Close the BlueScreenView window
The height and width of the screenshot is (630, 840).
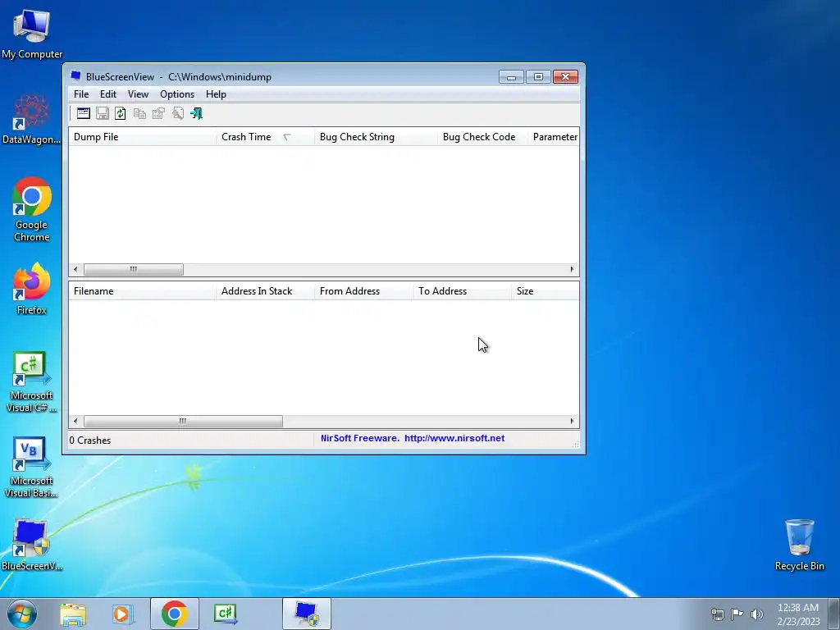(x=566, y=77)
